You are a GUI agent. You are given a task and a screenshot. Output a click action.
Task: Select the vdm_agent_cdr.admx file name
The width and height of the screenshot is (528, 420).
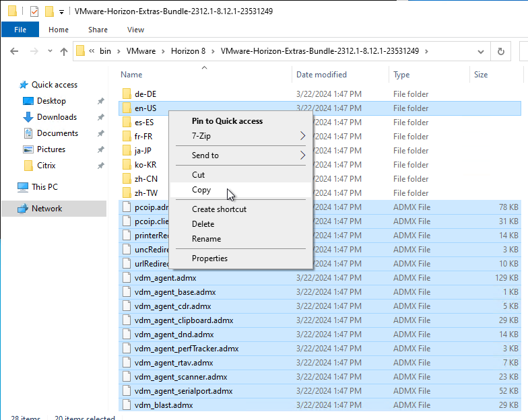[172, 306]
